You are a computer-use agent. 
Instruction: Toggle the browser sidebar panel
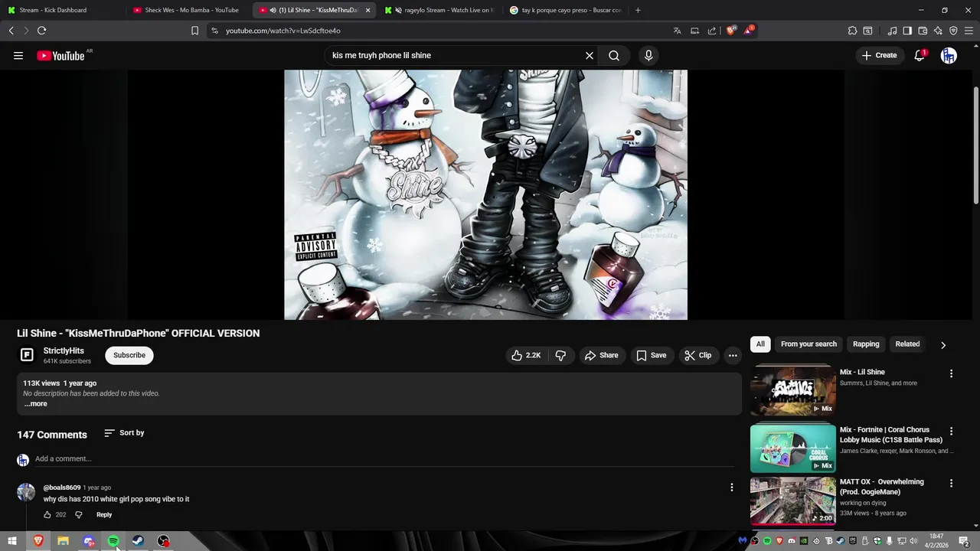click(x=907, y=31)
